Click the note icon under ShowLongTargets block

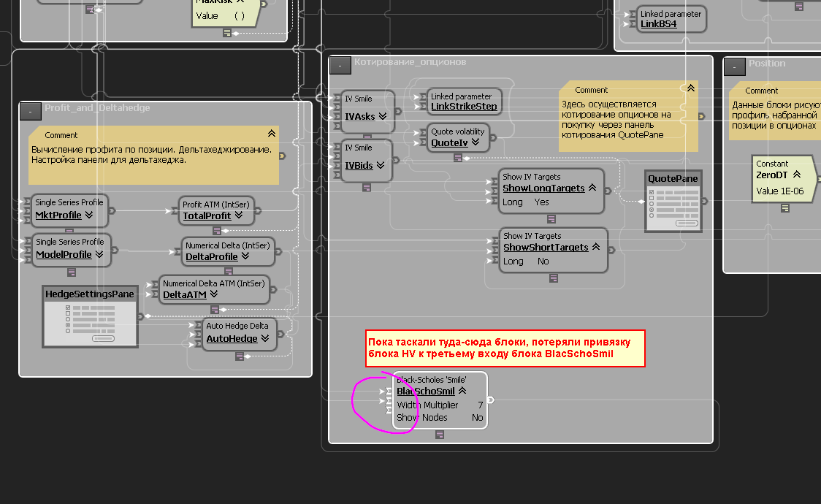pos(551,219)
